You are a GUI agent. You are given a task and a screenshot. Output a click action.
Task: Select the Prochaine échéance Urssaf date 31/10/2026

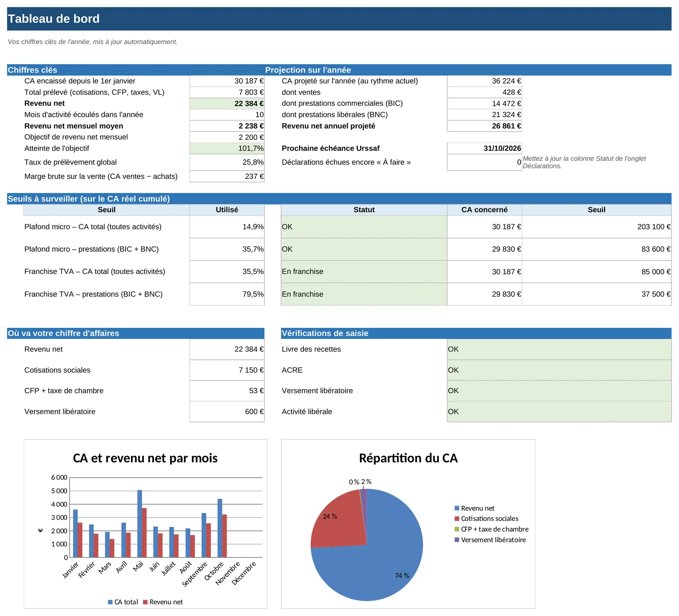click(484, 149)
